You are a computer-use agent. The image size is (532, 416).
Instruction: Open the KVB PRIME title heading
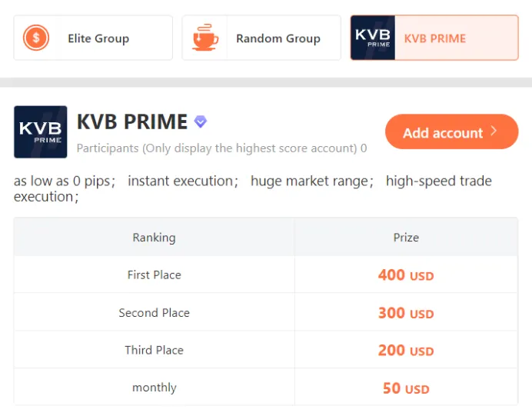coord(132,121)
